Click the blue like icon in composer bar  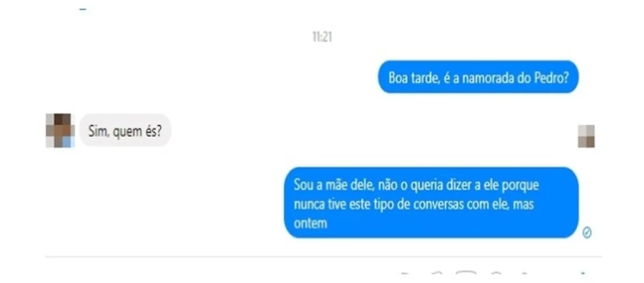(x=583, y=275)
